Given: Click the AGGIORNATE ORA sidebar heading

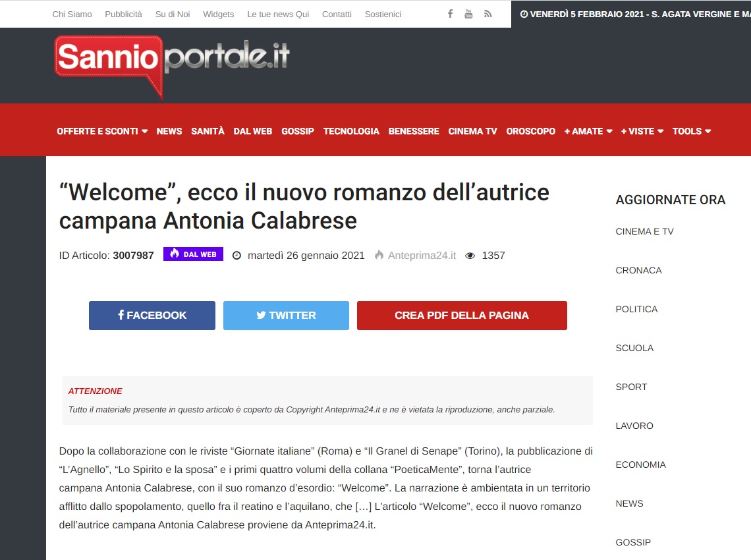Looking at the screenshot, I should 671,200.
